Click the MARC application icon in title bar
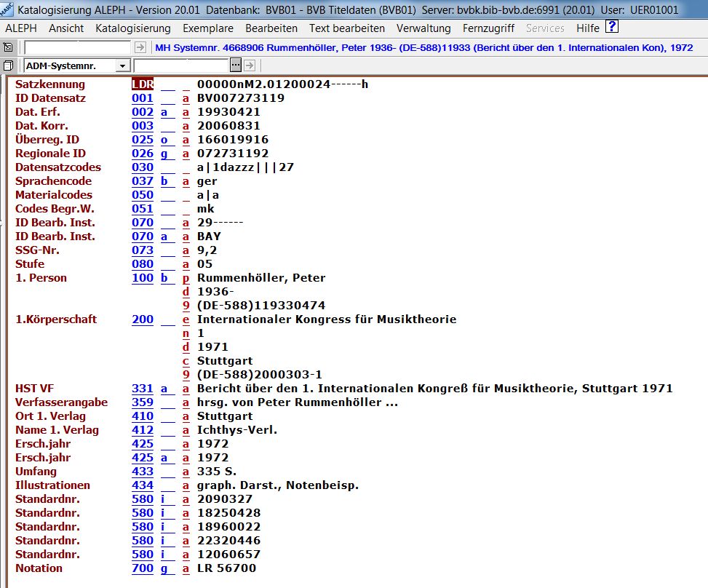Image resolution: width=708 pixels, height=588 pixels. (8, 9)
